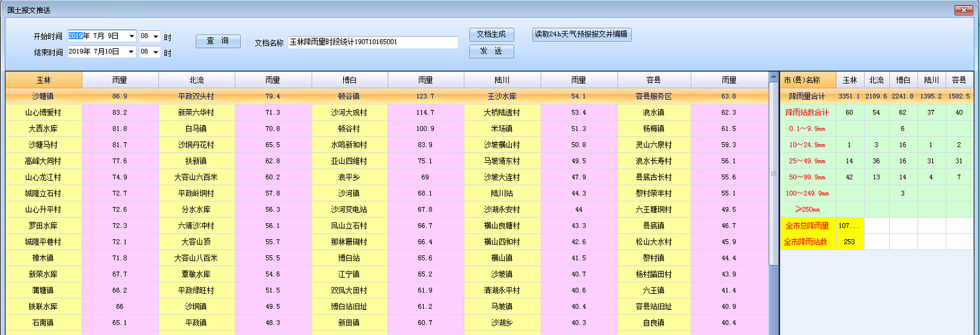
Task: Click the 查询 query button
Action: [218, 41]
